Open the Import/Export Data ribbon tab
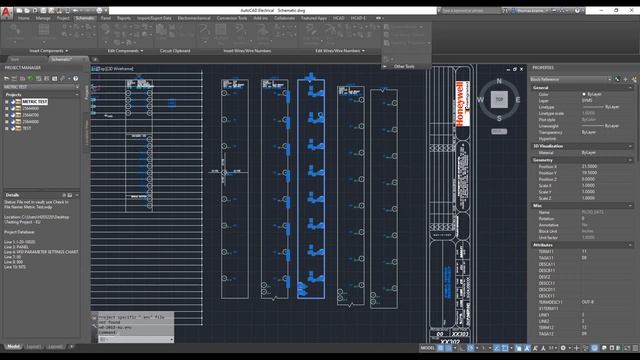The width and height of the screenshot is (640, 360). (x=154, y=18)
